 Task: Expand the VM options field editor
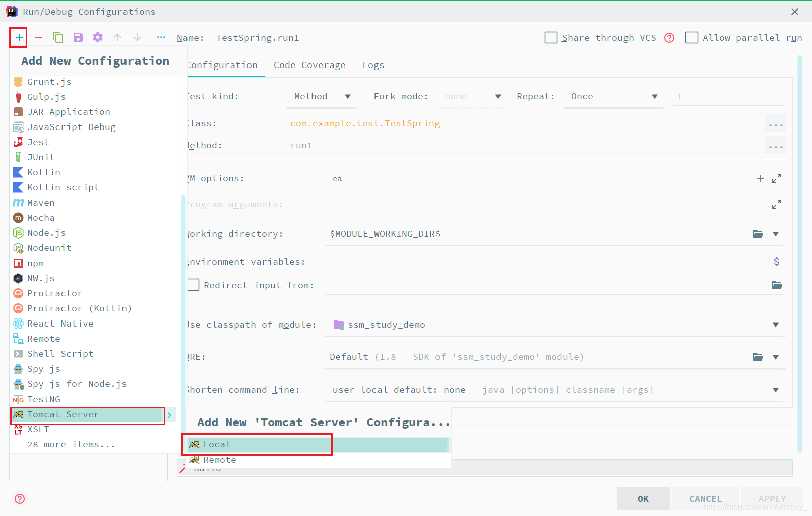[777, 178]
